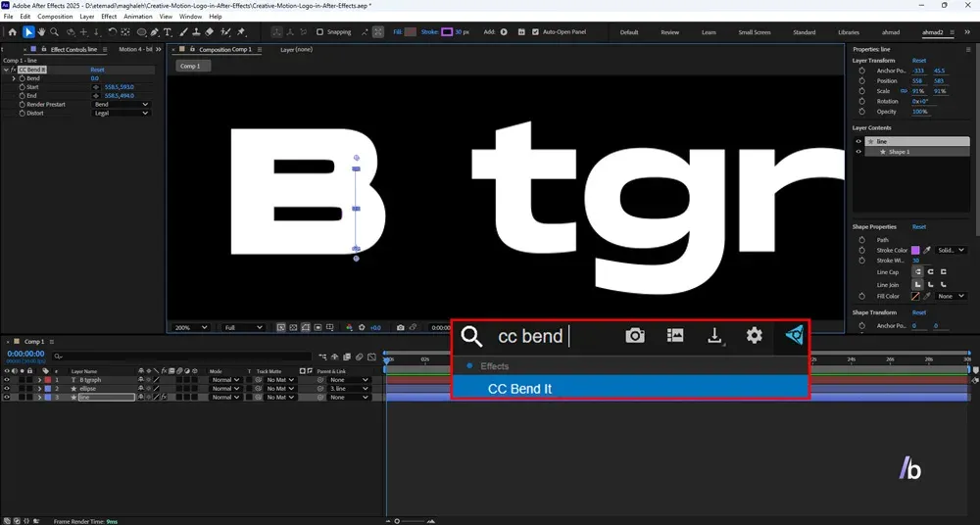
Task: Expand the B tgraph layer properties
Action: (39, 380)
